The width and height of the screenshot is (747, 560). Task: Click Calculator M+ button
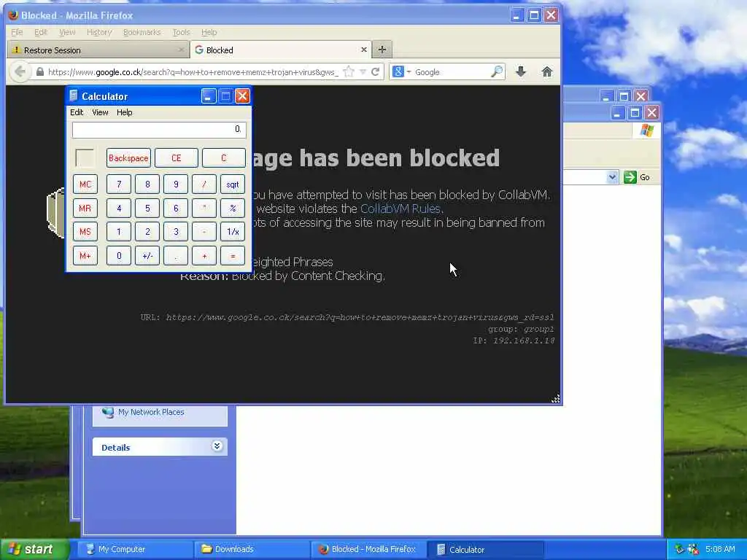(85, 256)
